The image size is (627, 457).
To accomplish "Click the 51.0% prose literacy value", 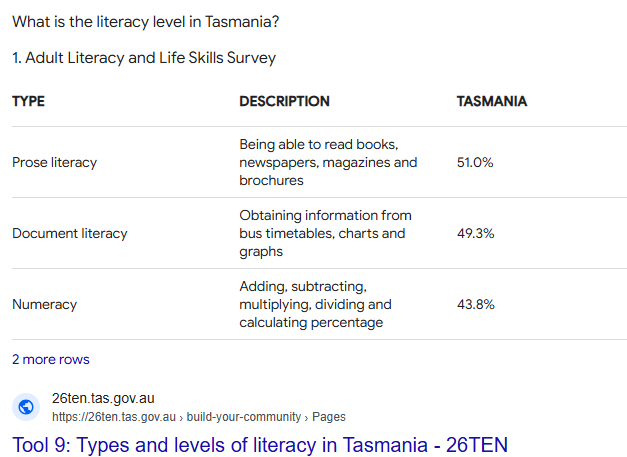I will tap(475, 162).
